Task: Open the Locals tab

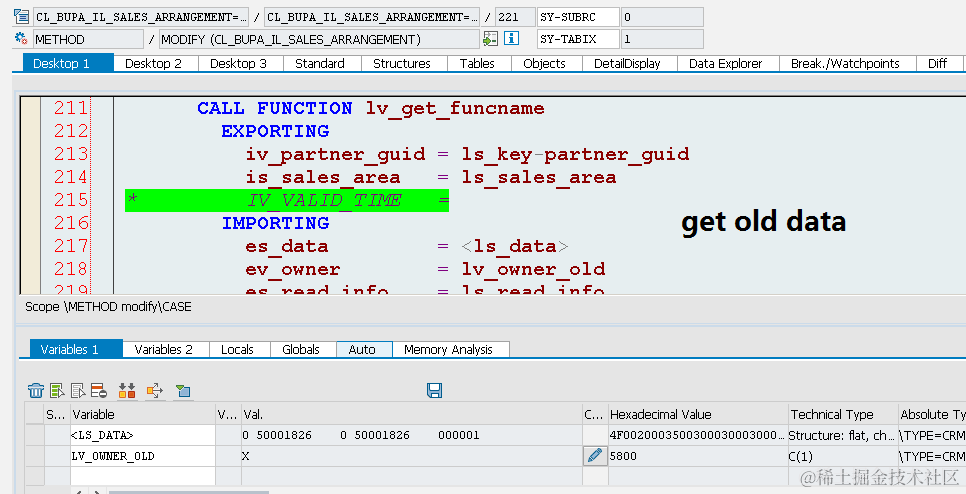Action: [x=237, y=349]
